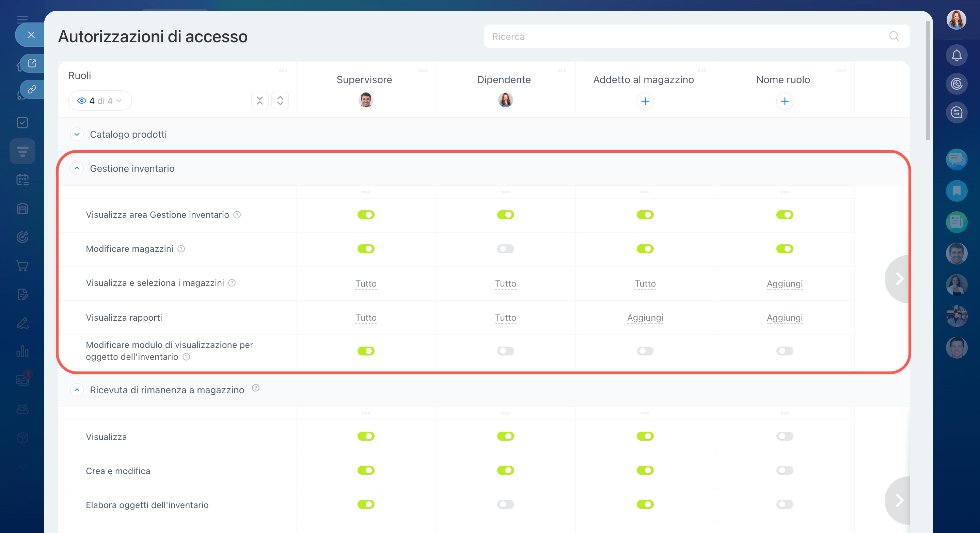This screenshot has height=533, width=980.
Task: Expand the Catalogo prodotti section
Action: (x=77, y=134)
